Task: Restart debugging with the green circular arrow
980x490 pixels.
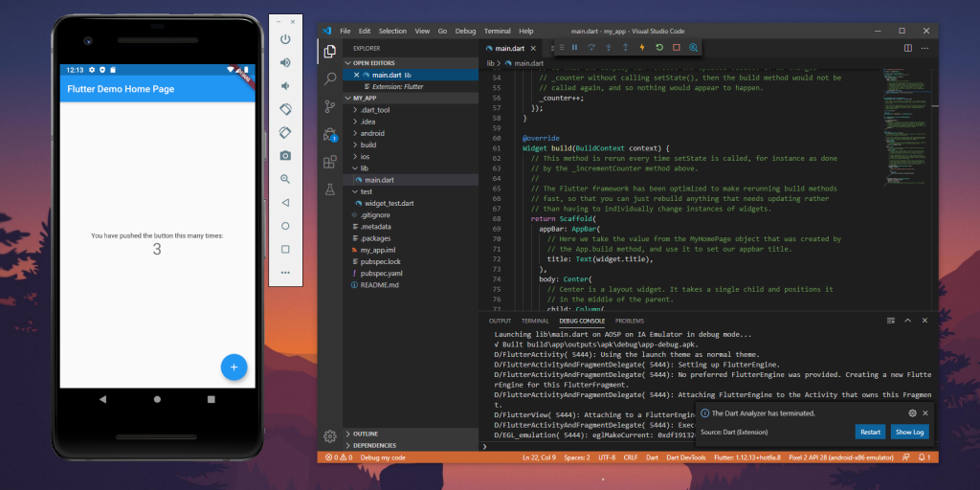Action: pyautogui.click(x=659, y=47)
